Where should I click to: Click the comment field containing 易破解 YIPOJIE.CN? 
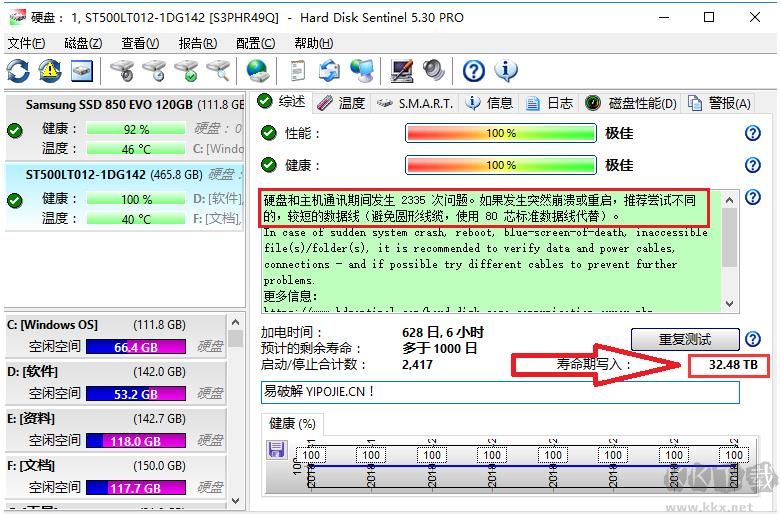(x=500, y=392)
